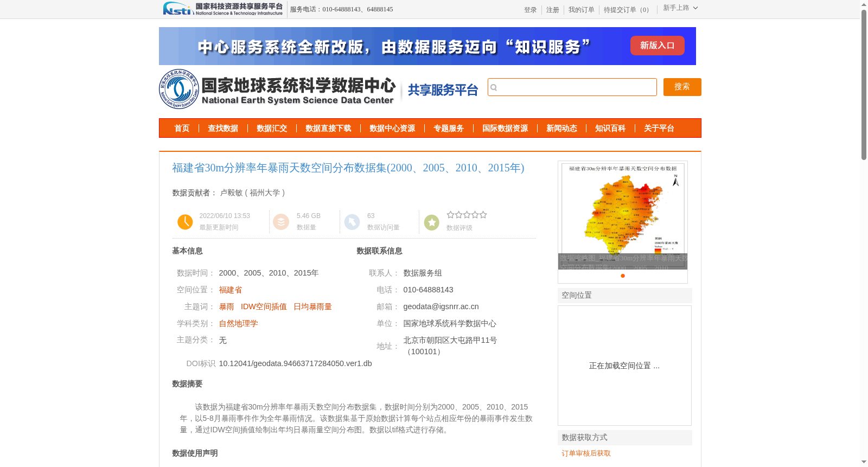The height and width of the screenshot is (467, 868).
Task: Open the 新闻动态 menu
Action: (561, 128)
